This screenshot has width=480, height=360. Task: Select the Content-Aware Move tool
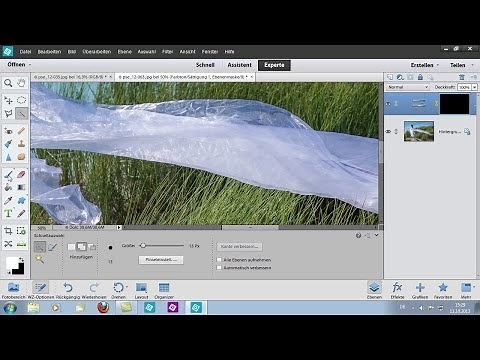[x=8, y=244]
